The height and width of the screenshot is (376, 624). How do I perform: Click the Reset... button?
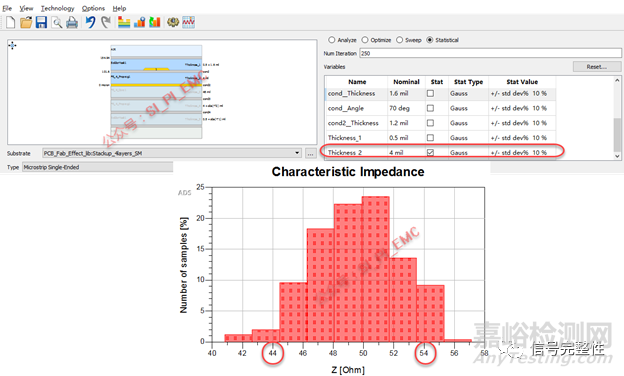tap(597, 67)
